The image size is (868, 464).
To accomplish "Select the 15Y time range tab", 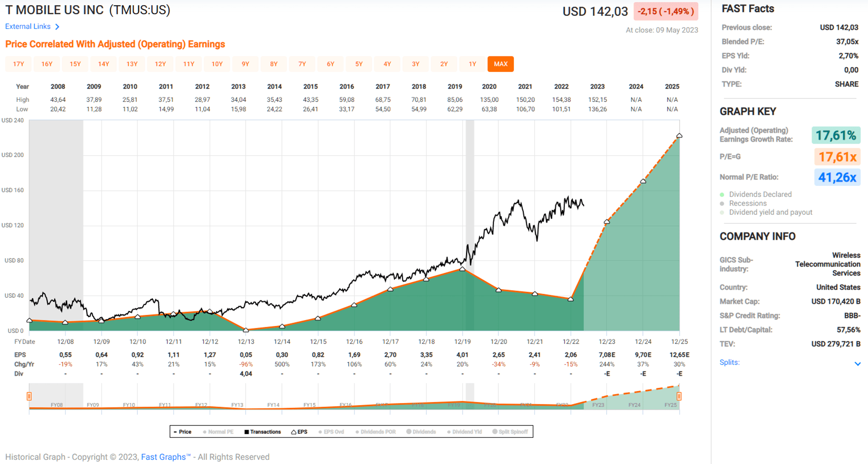I will coord(75,64).
